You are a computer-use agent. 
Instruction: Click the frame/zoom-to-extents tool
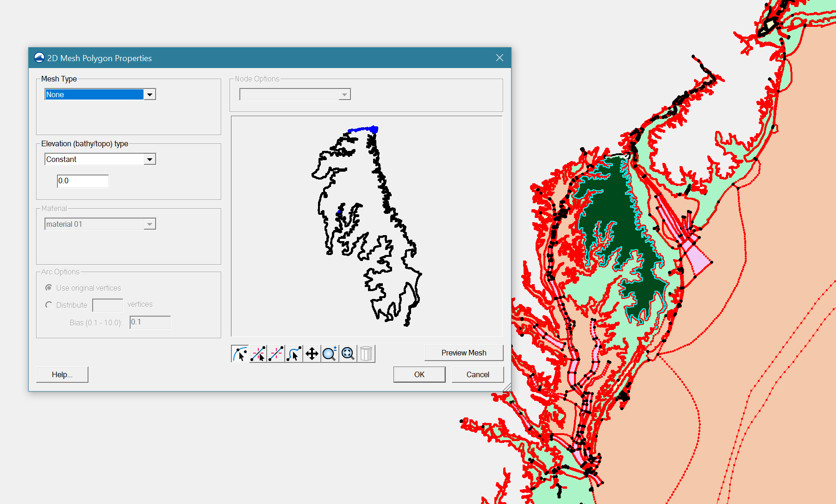point(348,354)
